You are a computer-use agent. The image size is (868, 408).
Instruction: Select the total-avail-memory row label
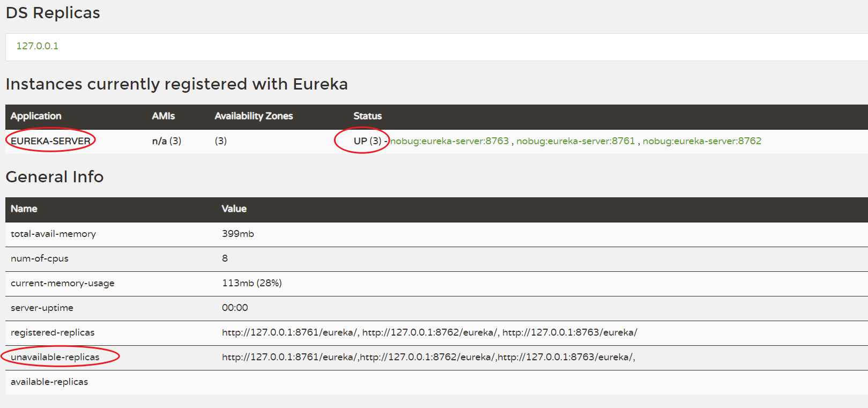click(53, 234)
